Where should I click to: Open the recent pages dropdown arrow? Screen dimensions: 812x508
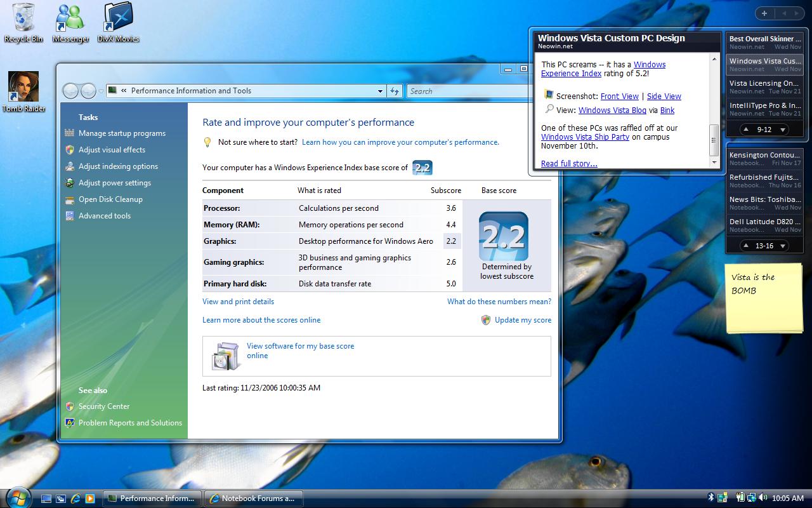(x=101, y=91)
